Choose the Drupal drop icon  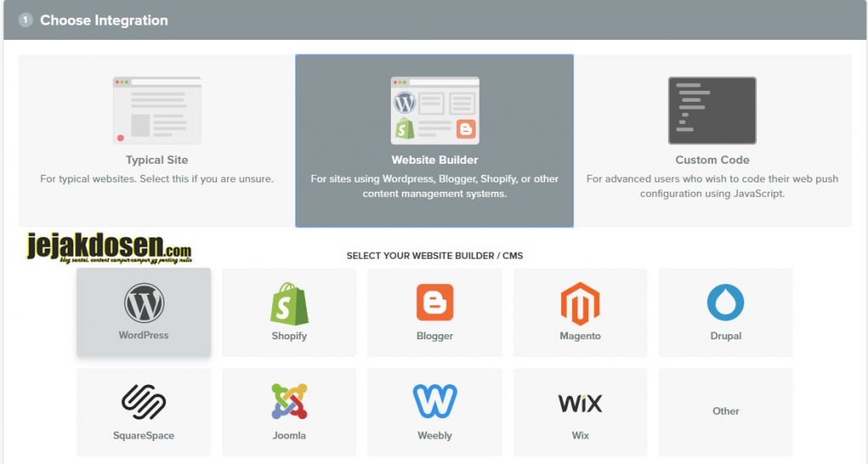coord(726,302)
